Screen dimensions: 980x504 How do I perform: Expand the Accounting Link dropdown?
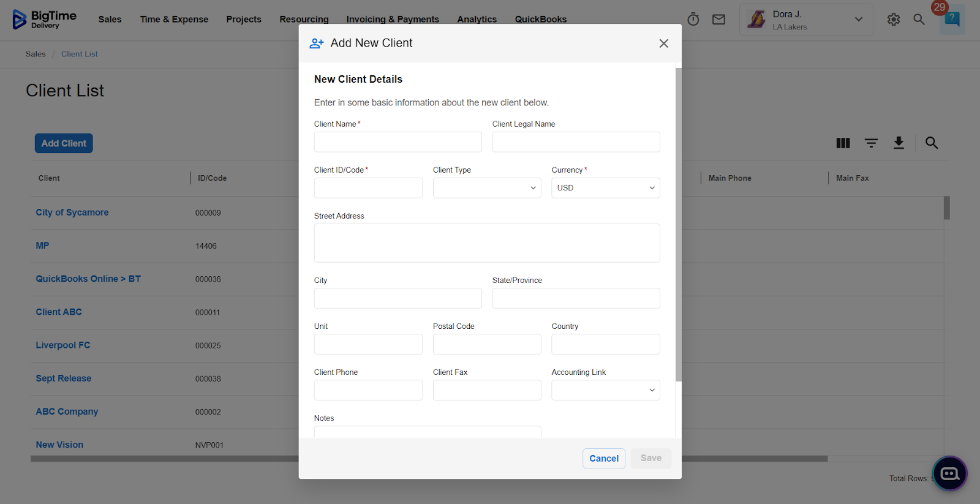click(x=605, y=390)
